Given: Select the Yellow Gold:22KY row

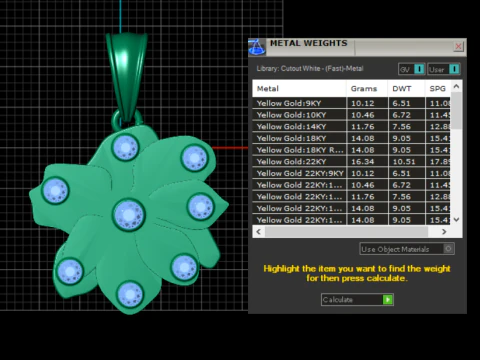Looking at the screenshot, I should pyautogui.click(x=351, y=162).
